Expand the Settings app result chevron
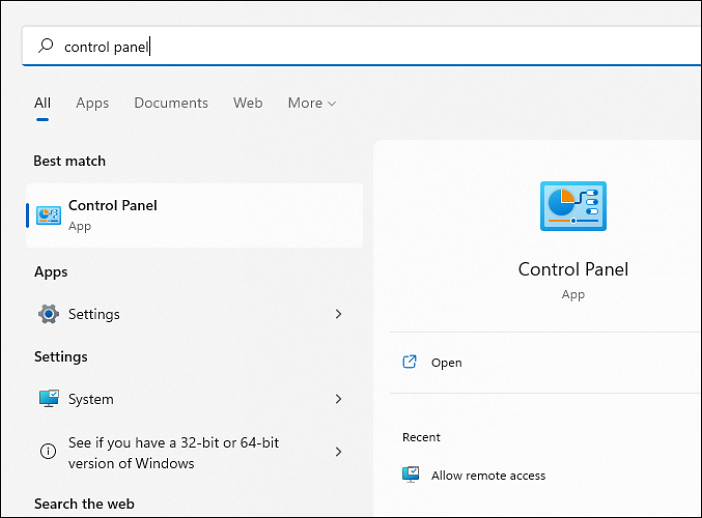702x518 pixels. click(338, 314)
